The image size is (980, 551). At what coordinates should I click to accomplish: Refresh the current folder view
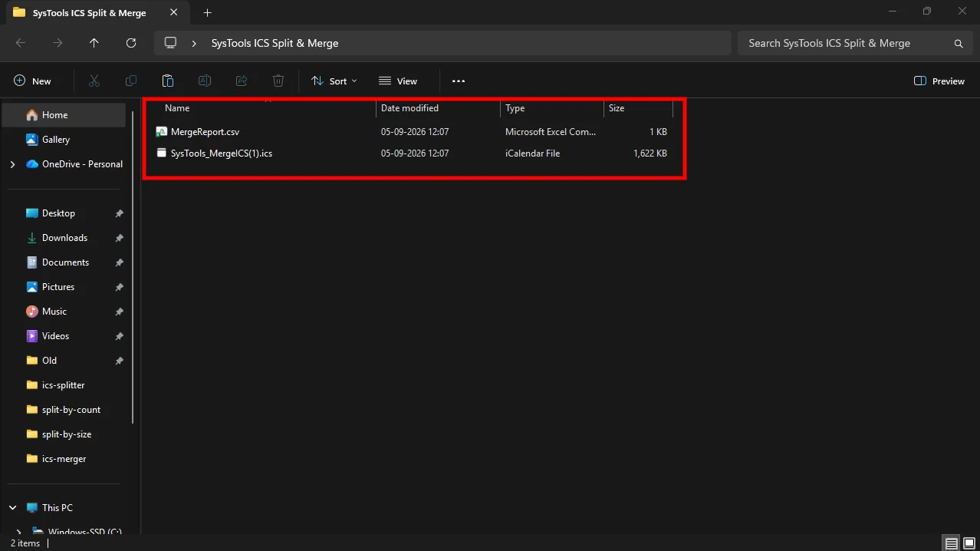coord(131,43)
